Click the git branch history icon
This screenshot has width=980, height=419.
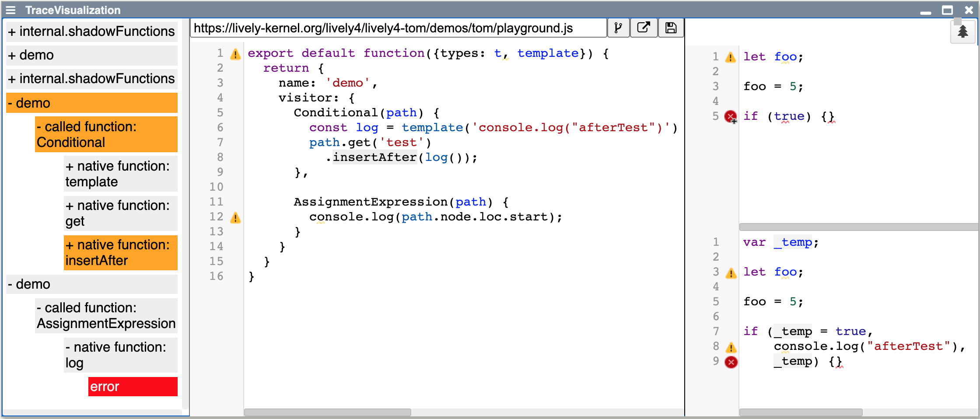618,27
